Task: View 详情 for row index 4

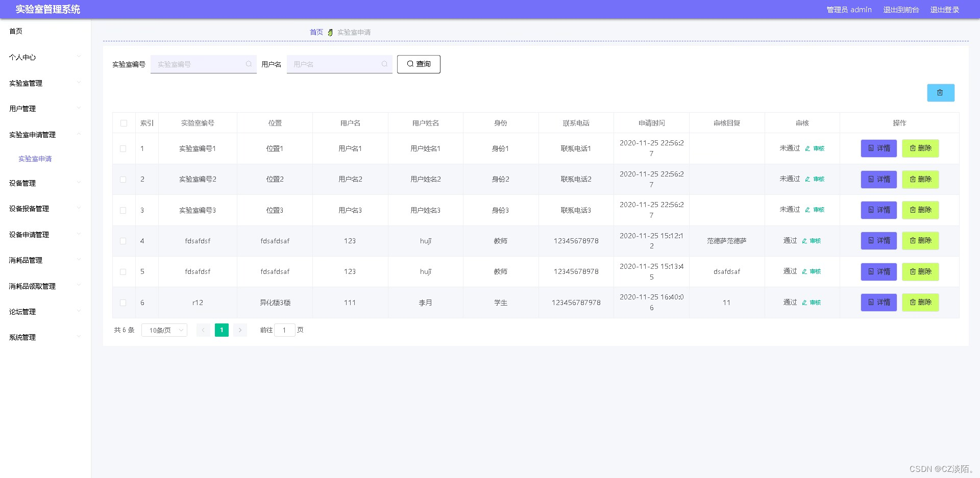Action: point(878,241)
